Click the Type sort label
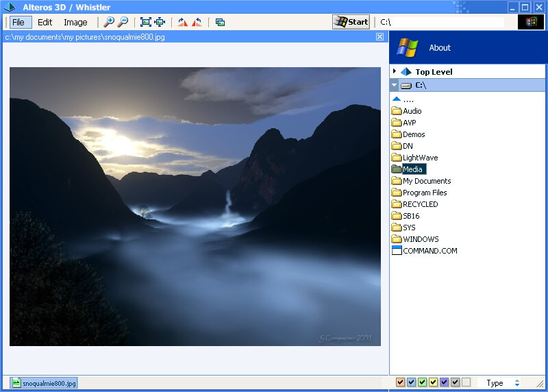Image resolution: width=548 pixels, height=392 pixels. (x=495, y=383)
